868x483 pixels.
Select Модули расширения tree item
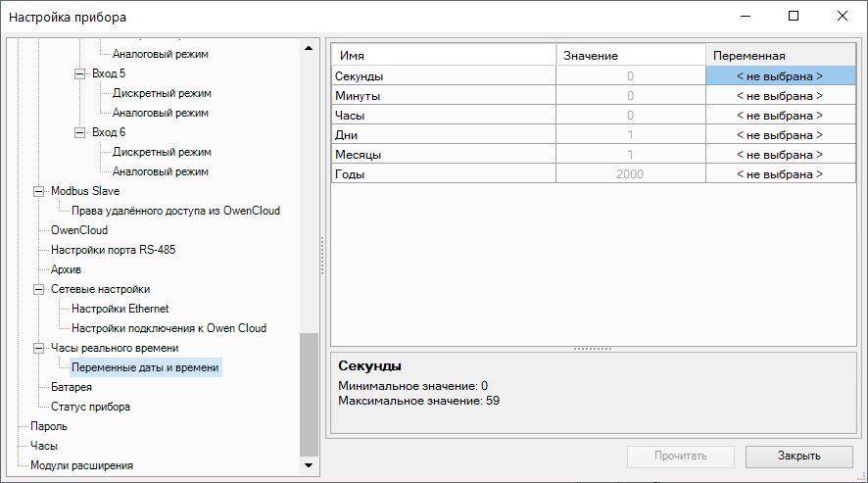[x=81, y=465]
